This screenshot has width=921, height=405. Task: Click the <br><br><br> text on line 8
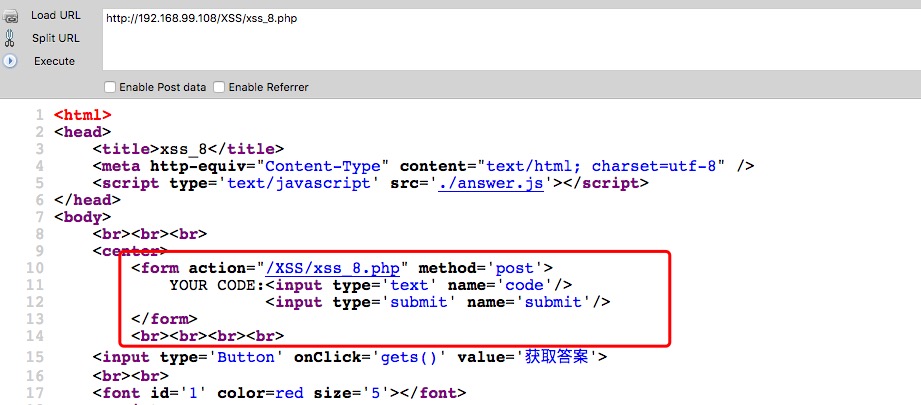[150, 234]
